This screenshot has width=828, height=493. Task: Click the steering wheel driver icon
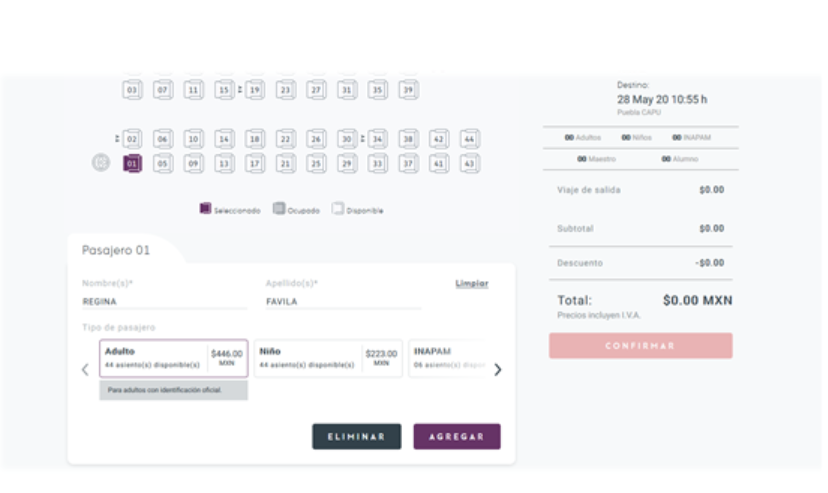coord(101,163)
